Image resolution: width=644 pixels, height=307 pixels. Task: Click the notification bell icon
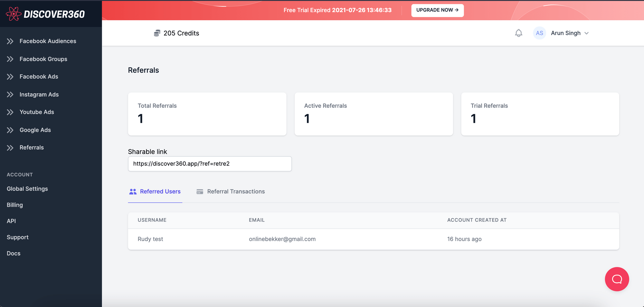[x=518, y=33]
